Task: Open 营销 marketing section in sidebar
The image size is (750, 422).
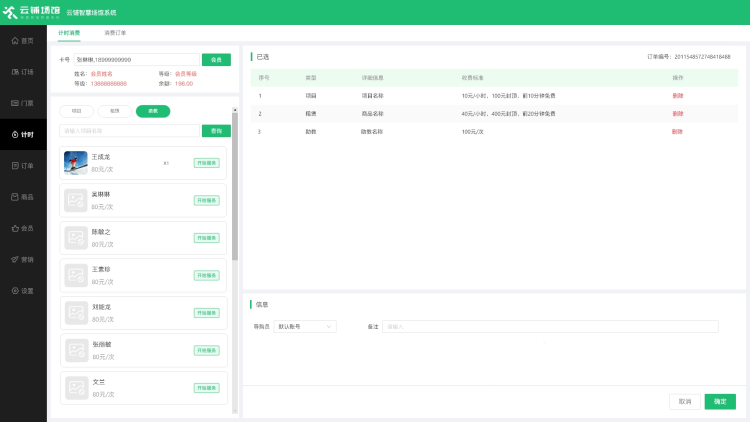Action: coord(23,259)
